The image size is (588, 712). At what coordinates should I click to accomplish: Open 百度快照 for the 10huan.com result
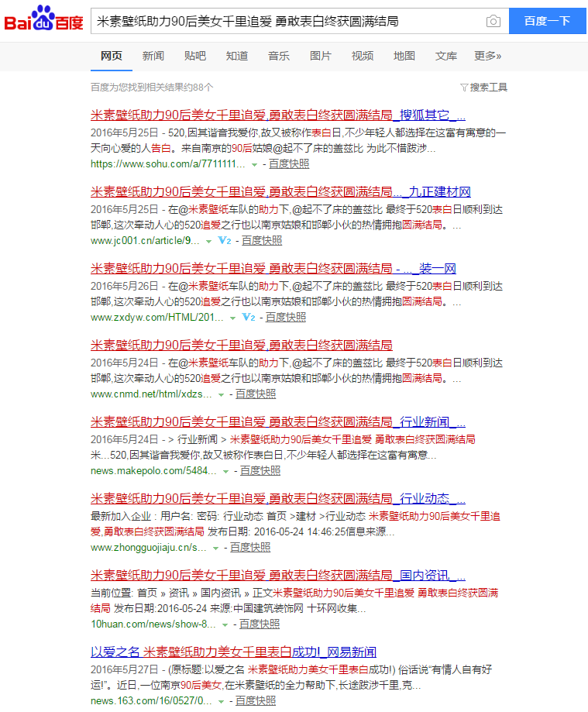click(x=260, y=624)
